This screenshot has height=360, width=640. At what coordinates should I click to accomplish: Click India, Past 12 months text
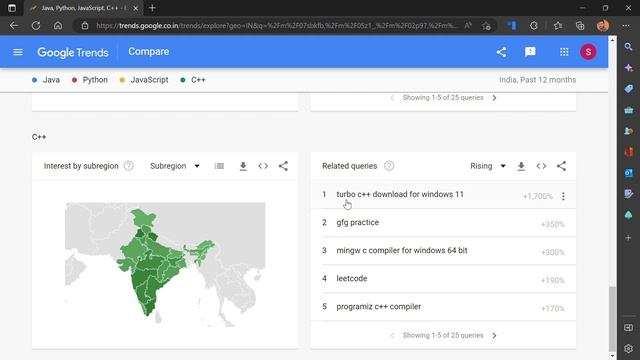click(x=537, y=80)
